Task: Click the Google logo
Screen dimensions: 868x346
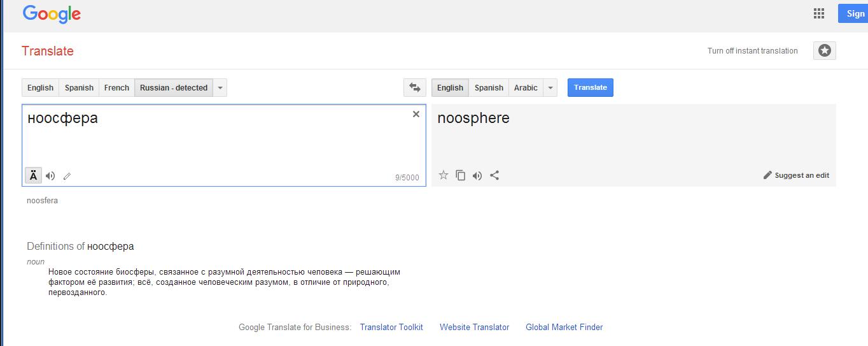Action: coord(52,14)
